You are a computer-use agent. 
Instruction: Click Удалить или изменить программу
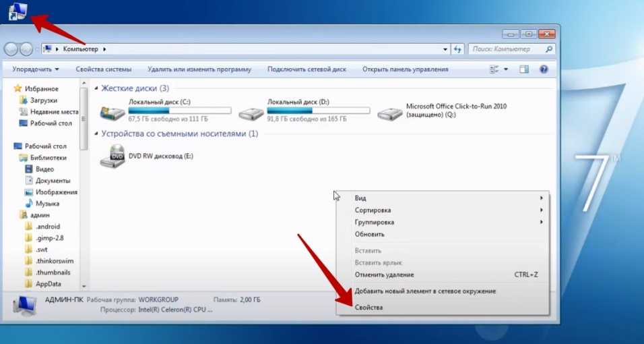pyautogui.click(x=199, y=69)
